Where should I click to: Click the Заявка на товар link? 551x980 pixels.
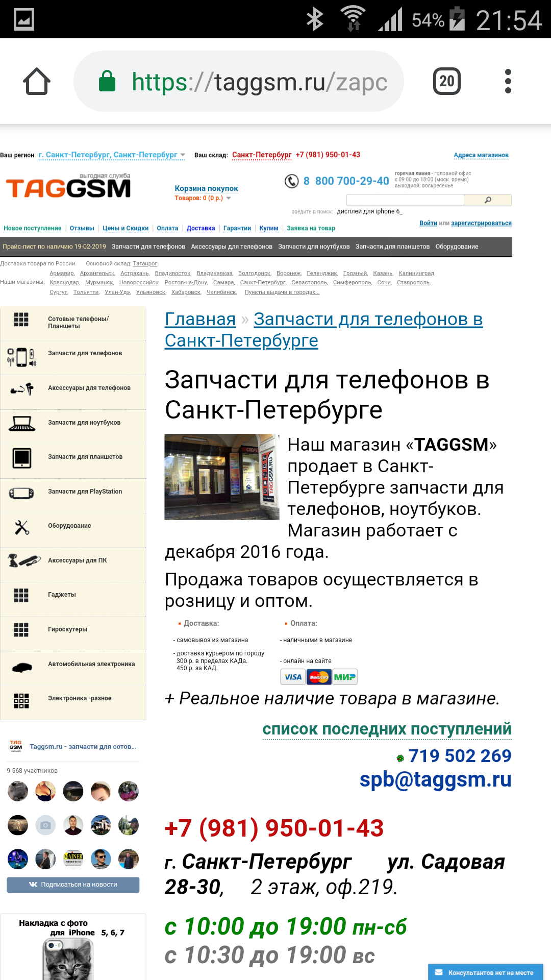311,228
